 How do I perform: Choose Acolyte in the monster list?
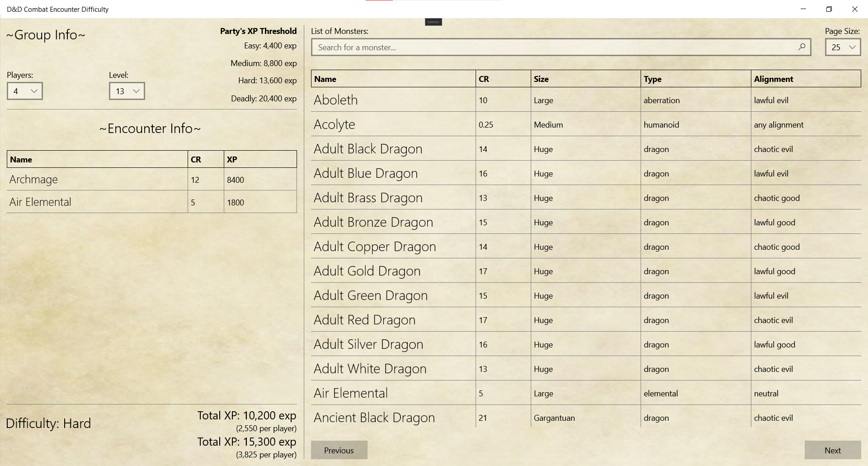(x=334, y=124)
